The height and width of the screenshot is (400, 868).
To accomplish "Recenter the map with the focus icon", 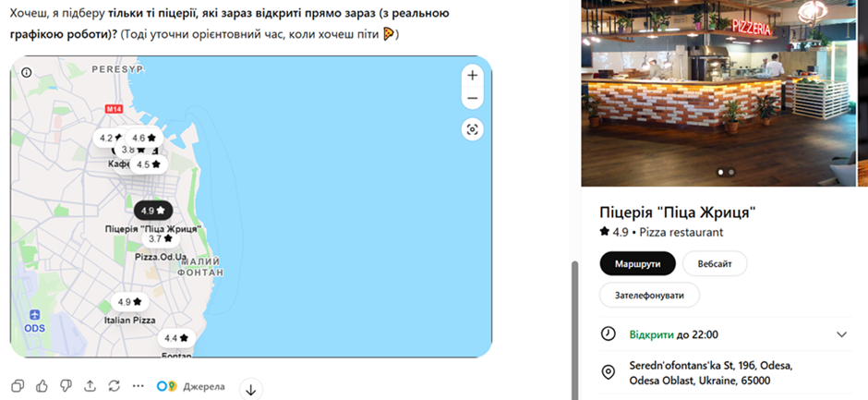I will [473, 130].
